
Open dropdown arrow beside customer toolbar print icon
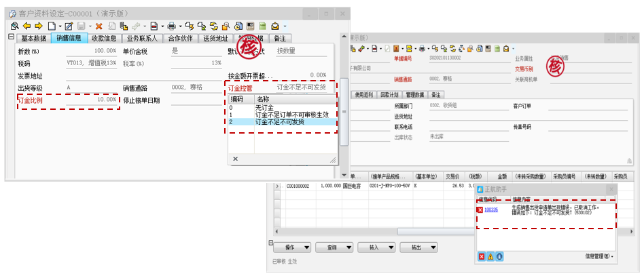click(x=180, y=26)
